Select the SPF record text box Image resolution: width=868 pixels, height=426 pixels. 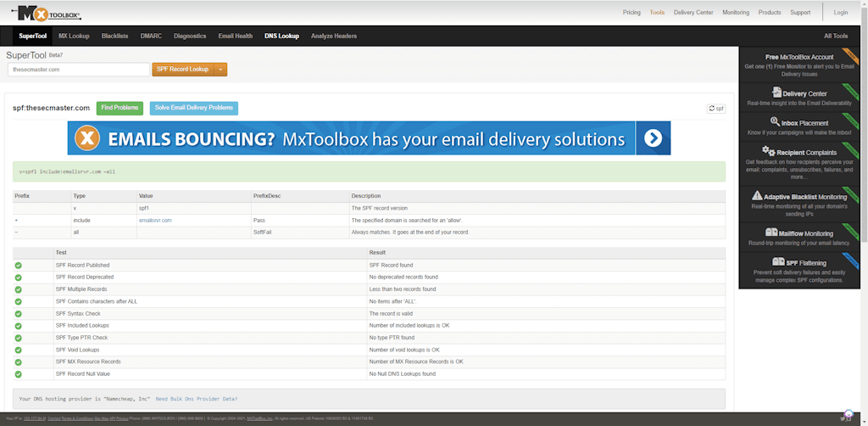tap(370, 171)
